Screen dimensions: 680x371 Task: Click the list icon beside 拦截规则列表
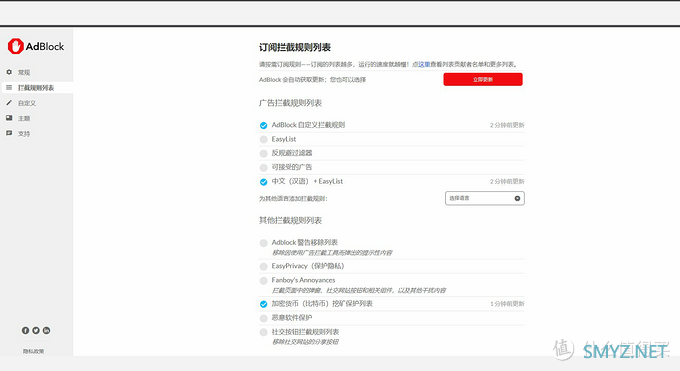coord(9,88)
